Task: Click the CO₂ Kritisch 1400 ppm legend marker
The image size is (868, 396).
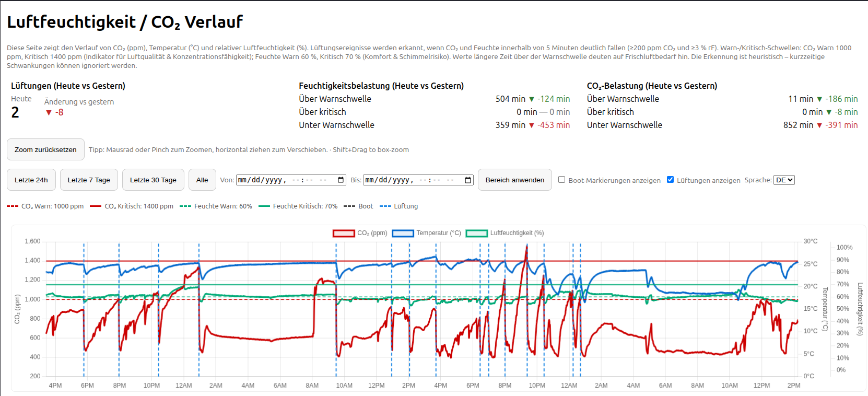Action: 96,206
